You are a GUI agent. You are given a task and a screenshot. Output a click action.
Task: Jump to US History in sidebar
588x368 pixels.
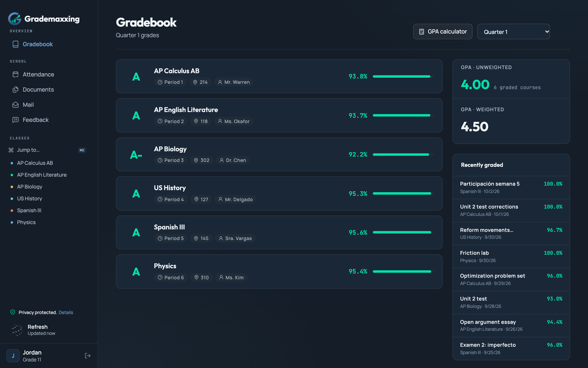[29, 198]
